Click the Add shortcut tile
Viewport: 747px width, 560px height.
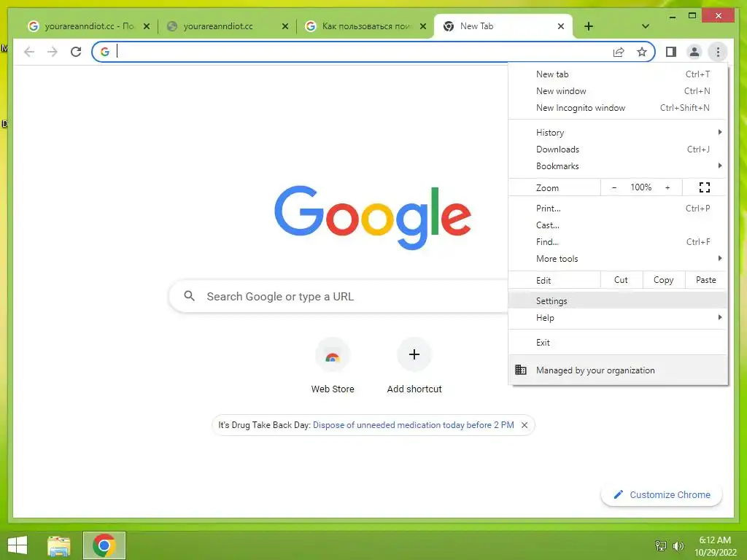(x=414, y=365)
